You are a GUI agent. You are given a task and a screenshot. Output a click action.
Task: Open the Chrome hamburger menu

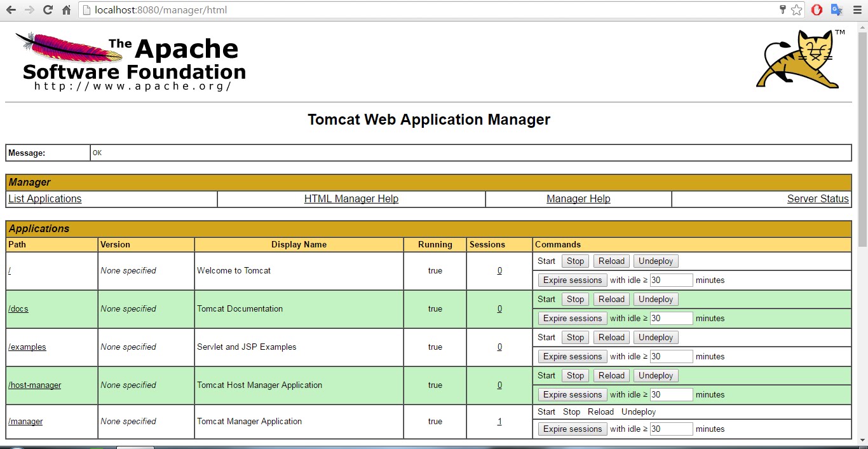[857, 10]
